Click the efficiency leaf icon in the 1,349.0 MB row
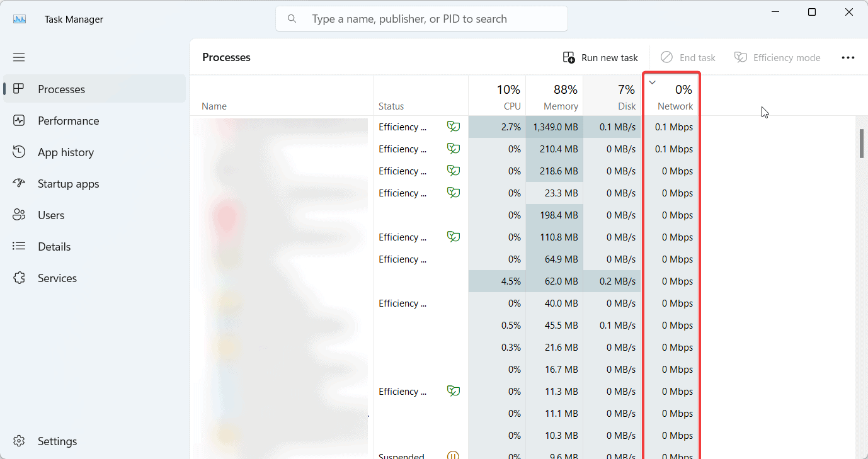This screenshot has height=459, width=868. pos(453,127)
